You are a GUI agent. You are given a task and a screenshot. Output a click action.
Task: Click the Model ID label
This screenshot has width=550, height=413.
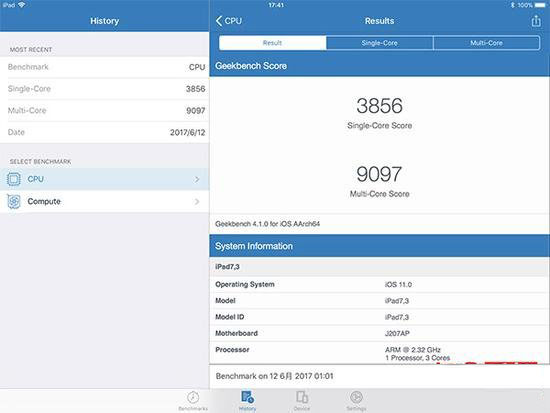[x=229, y=317]
